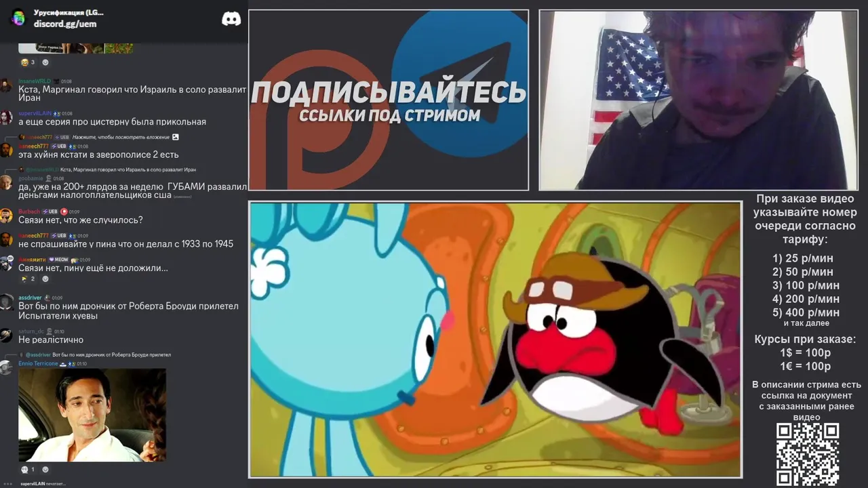Open haneech777's avatar on the 1933 message
This screenshot has height=488, width=868.
pyautogui.click(x=6, y=239)
